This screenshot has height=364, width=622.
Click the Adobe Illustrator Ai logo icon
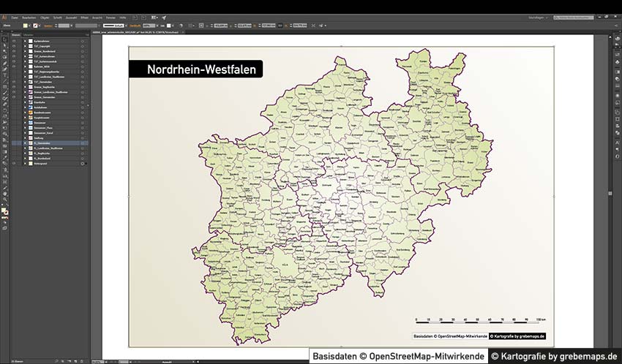click(4, 16)
